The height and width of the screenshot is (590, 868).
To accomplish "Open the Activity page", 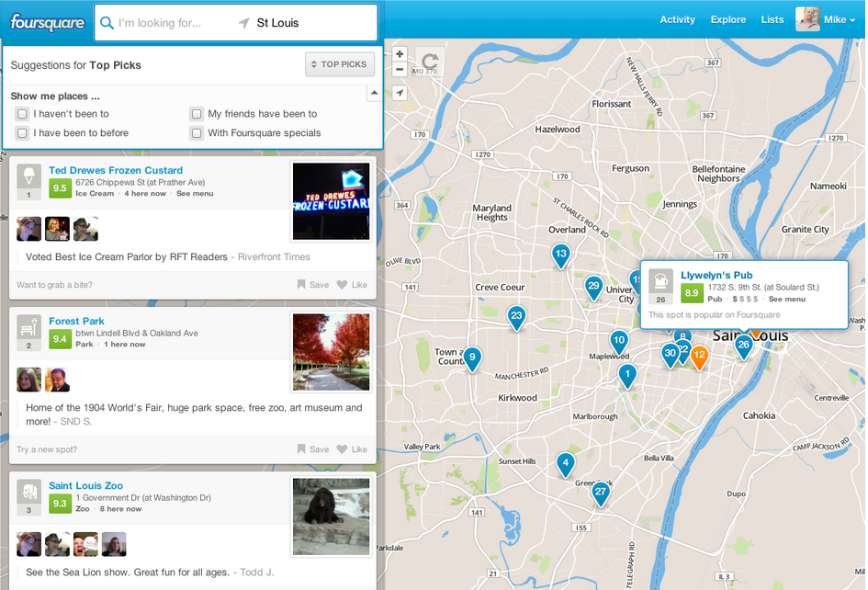I will pos(677,19).
